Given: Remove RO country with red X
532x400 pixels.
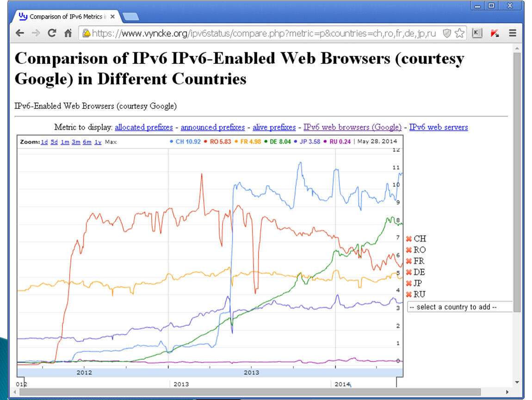Looking at the screenshot, I should 408,250.
